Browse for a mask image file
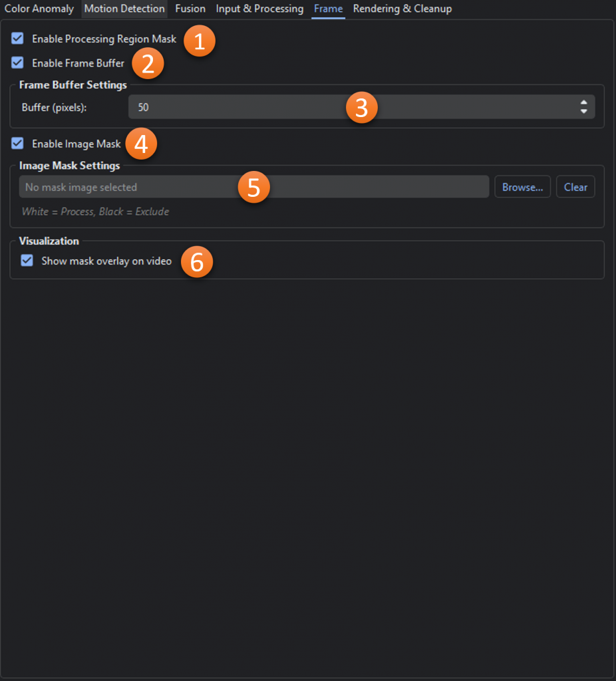616x681 pixels. [x=522, y=187]
